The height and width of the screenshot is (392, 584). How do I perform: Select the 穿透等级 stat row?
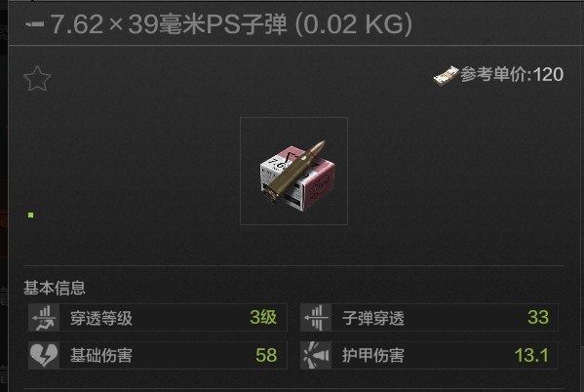158,318
